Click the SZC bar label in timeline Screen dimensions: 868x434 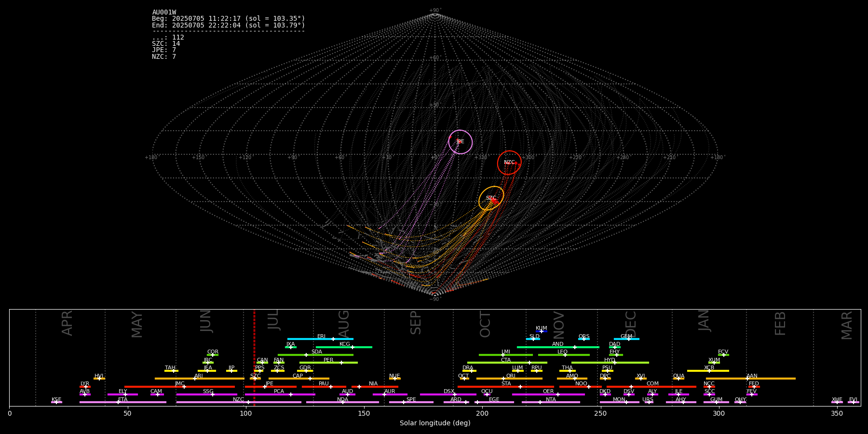256,376
